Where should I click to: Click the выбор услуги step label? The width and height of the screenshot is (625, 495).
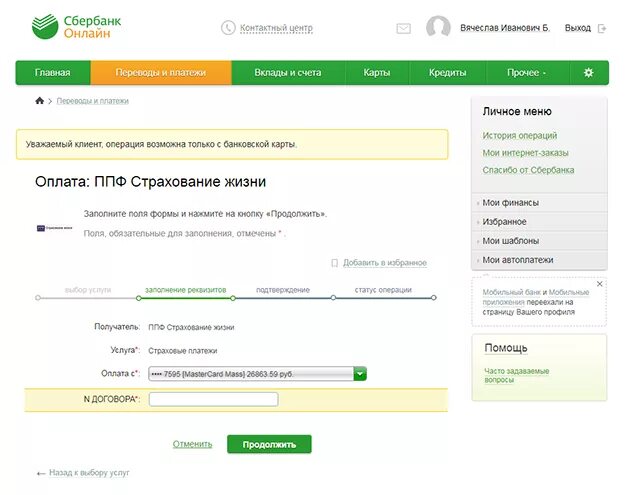click(x=88, y=290)
